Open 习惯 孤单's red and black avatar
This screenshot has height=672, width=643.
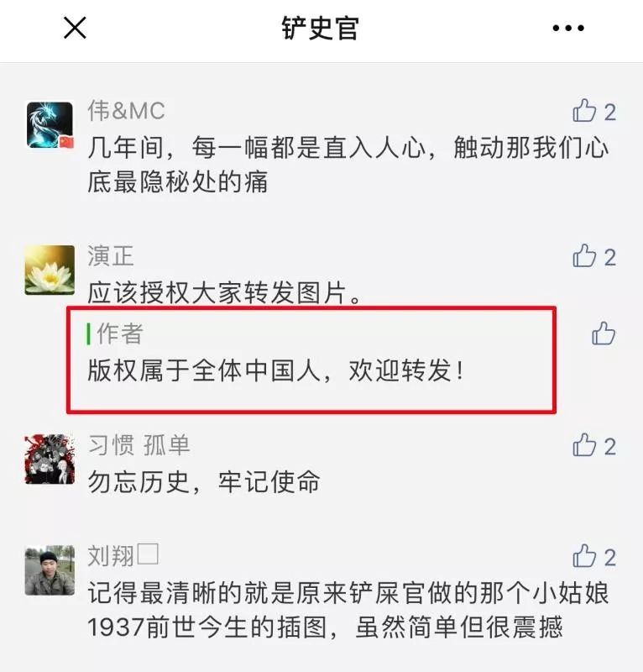tap(50, 459)
